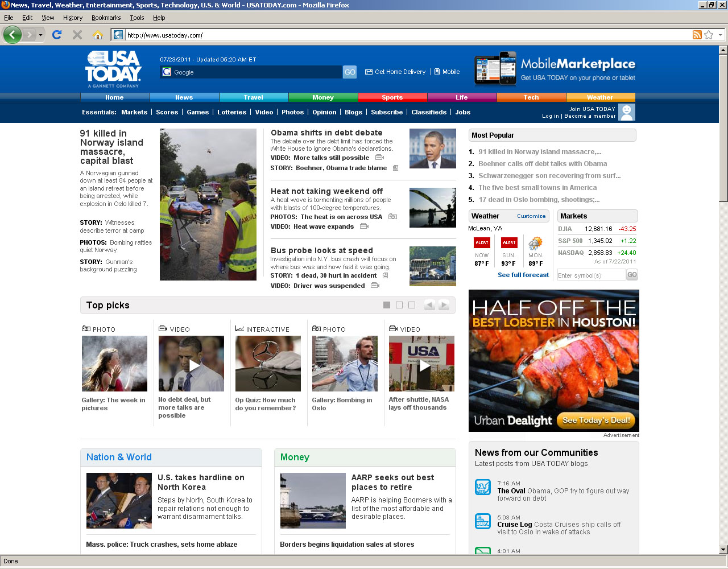Image resolution: width=728 pixels, height=569 pixels.
Task: Open the Firefox home page button
Action: click(x=98, y=35)
